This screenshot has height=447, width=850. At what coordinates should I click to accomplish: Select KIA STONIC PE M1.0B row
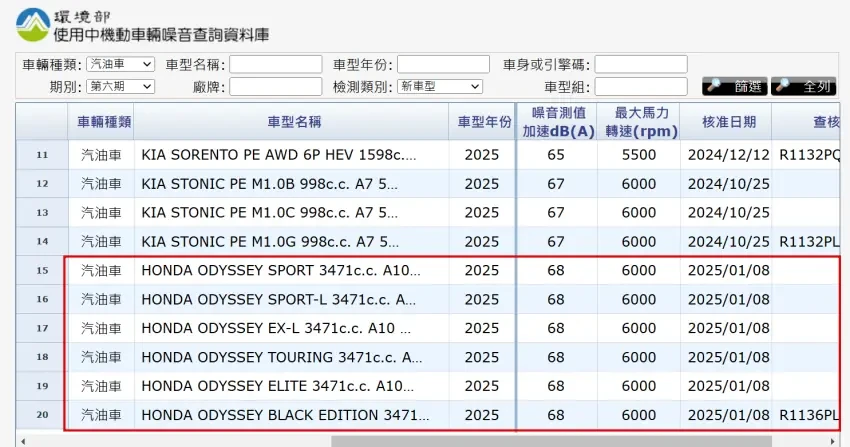click(x=428, y=184)
